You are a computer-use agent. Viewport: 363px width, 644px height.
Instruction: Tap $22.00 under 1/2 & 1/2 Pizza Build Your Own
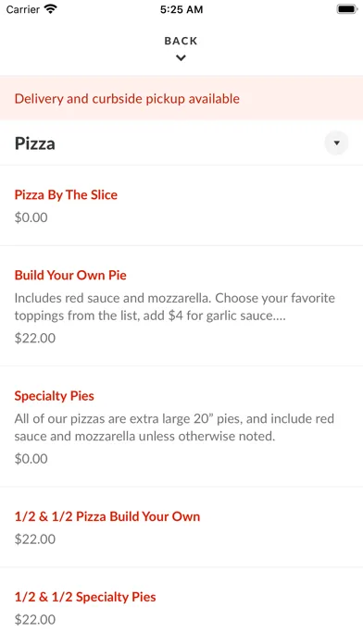coord(35,539)
